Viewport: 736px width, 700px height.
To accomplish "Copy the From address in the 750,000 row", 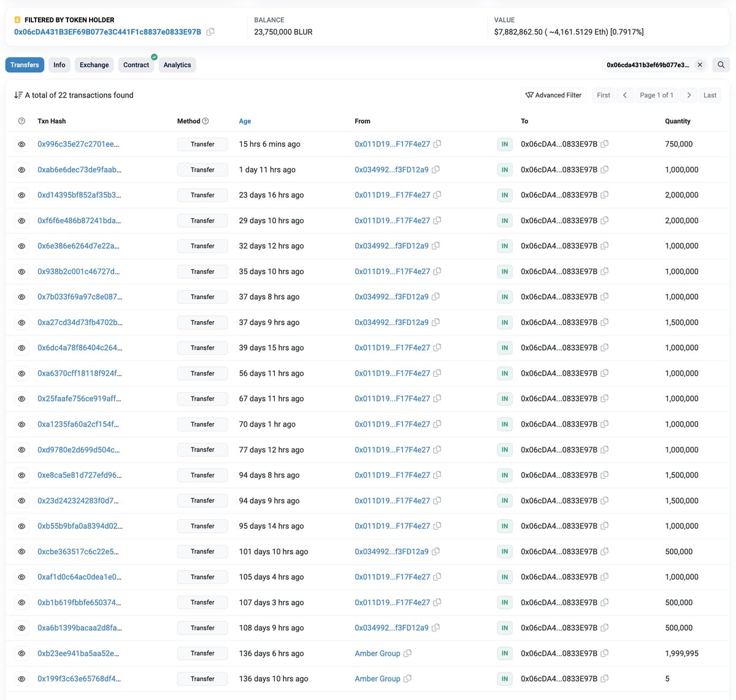I will (x=437, y=144).
